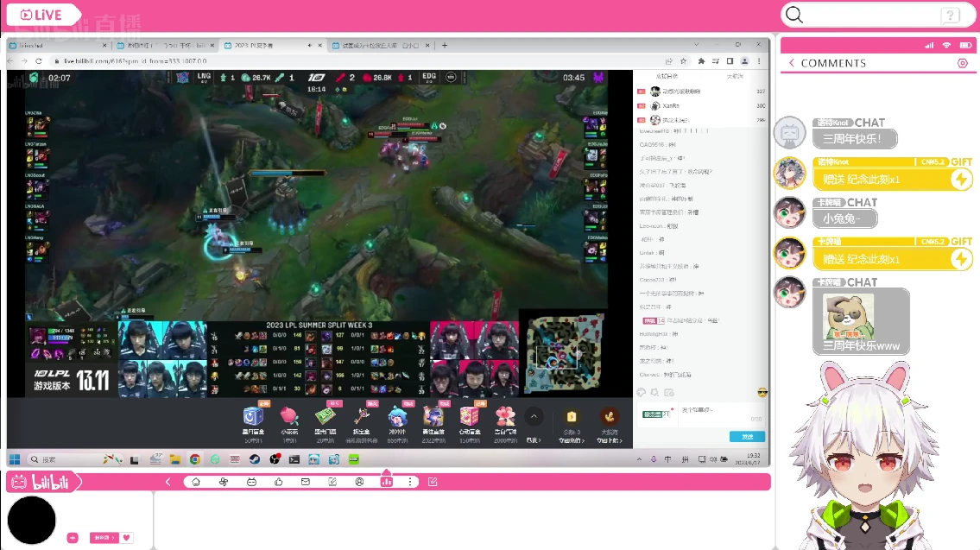Open the three-dot more menu in pink toolbar

point(410,482)
